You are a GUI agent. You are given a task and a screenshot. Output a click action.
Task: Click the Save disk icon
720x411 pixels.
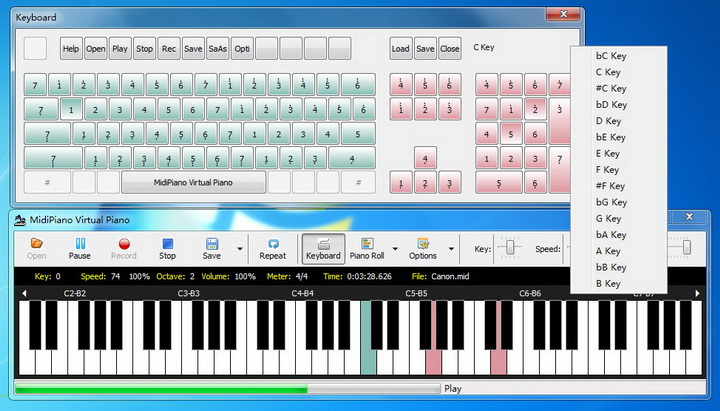pos(212,243)
